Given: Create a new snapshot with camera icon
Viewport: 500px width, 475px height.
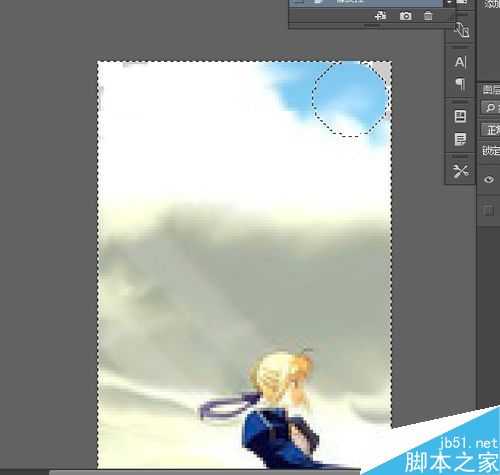Looking at the screenshot, I should [405, 16].
